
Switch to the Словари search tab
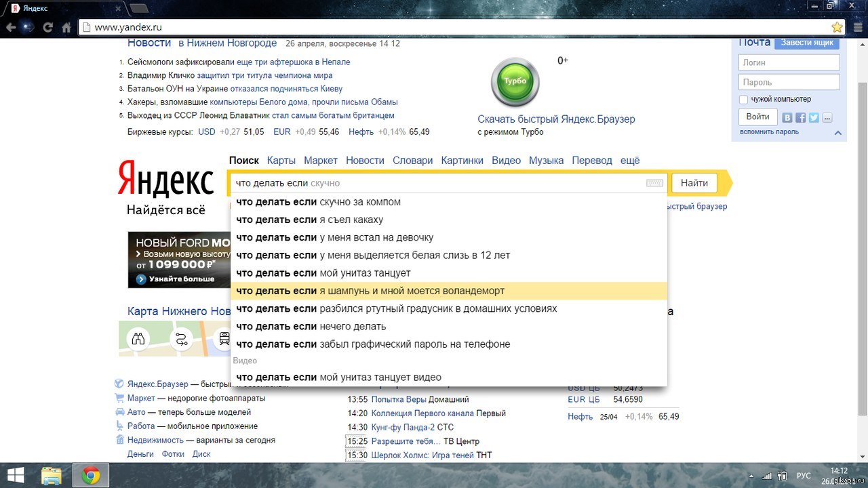412,161
